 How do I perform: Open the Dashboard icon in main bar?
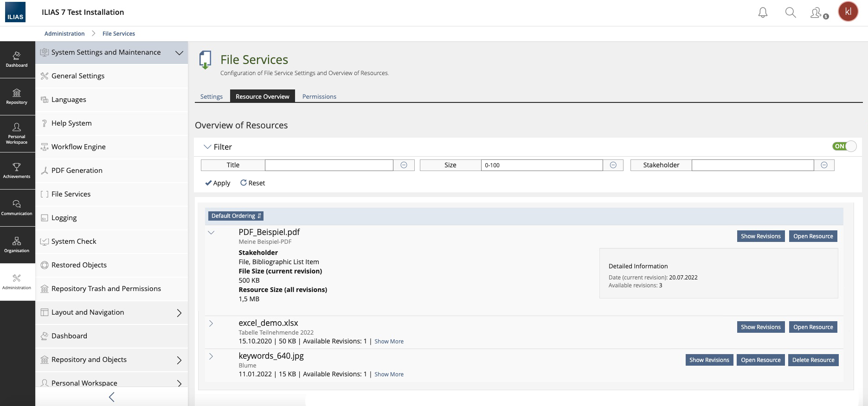(x=17, y=59)
